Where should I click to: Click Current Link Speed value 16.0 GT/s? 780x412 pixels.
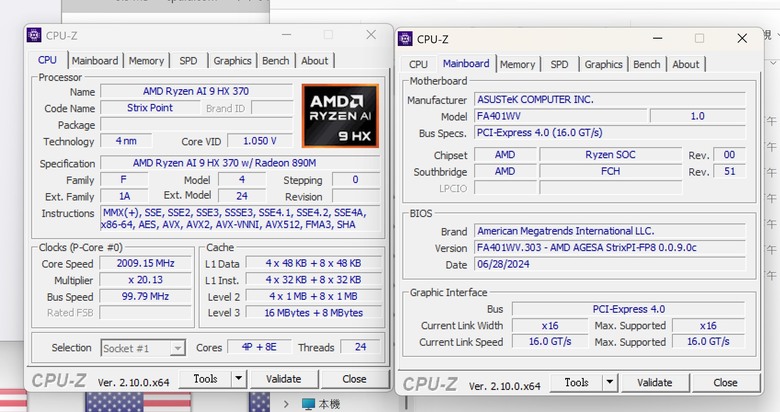tap(550, 342)
